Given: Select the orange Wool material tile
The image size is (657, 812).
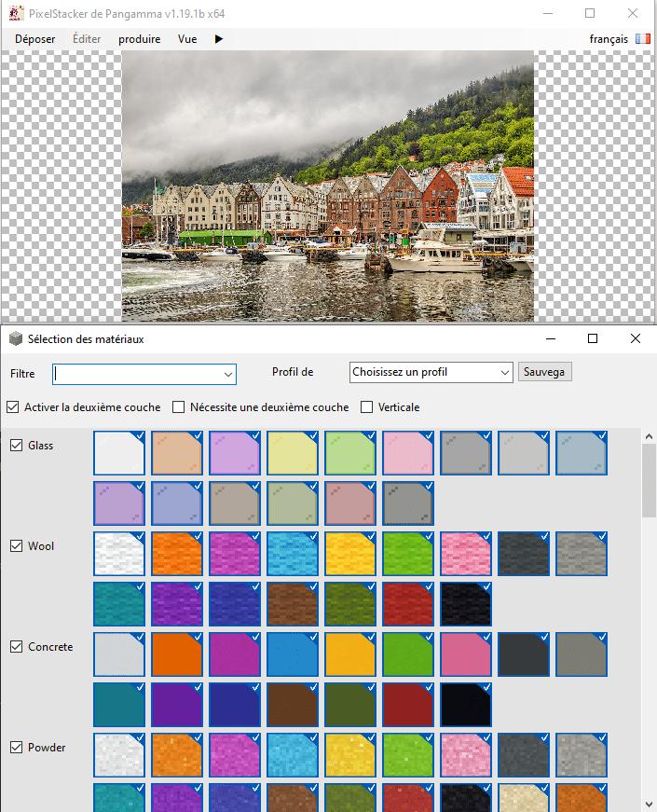Looking at the screenshot, I should (177, 554).
